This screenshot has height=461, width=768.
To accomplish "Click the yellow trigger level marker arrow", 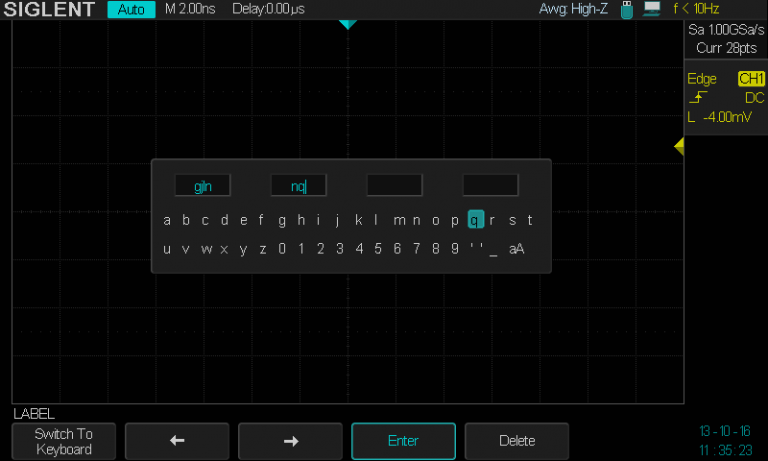I will tap(678, 147).
